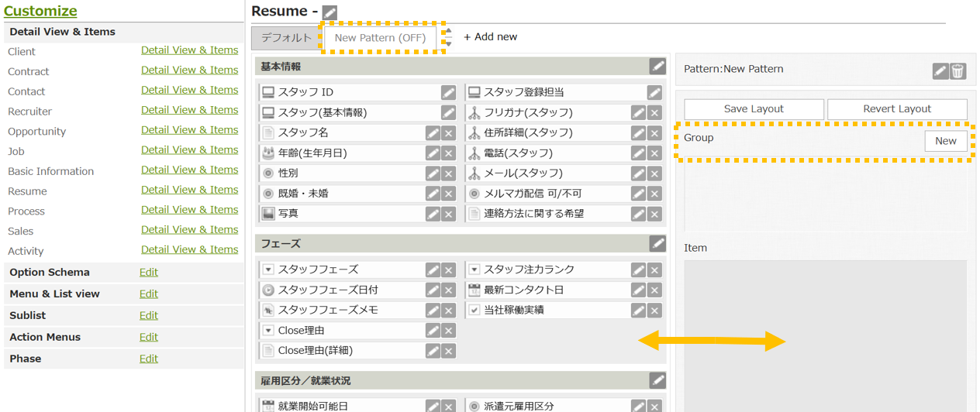Edit the 雇用区分/就業状況 group header

click(x=657, y=380)
